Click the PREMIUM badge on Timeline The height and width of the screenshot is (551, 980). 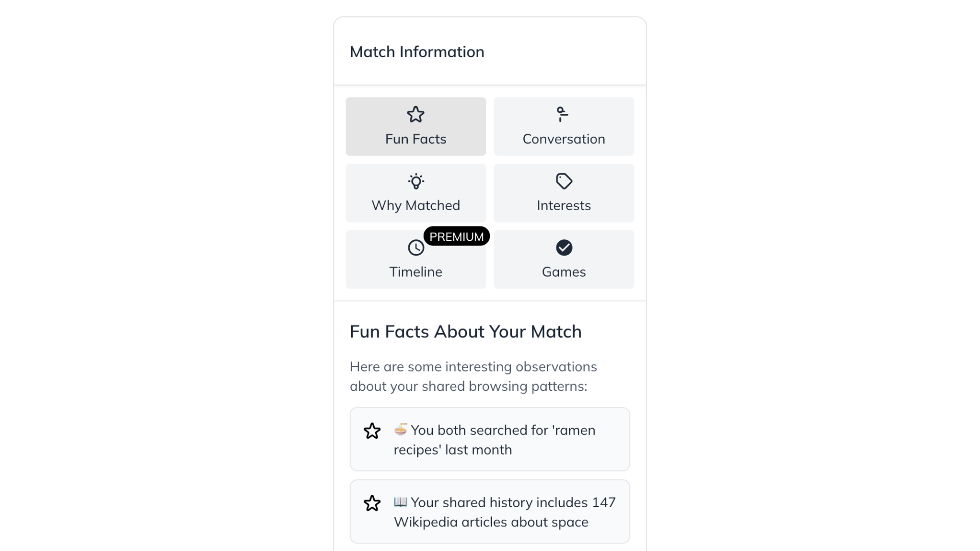point(456,236)
